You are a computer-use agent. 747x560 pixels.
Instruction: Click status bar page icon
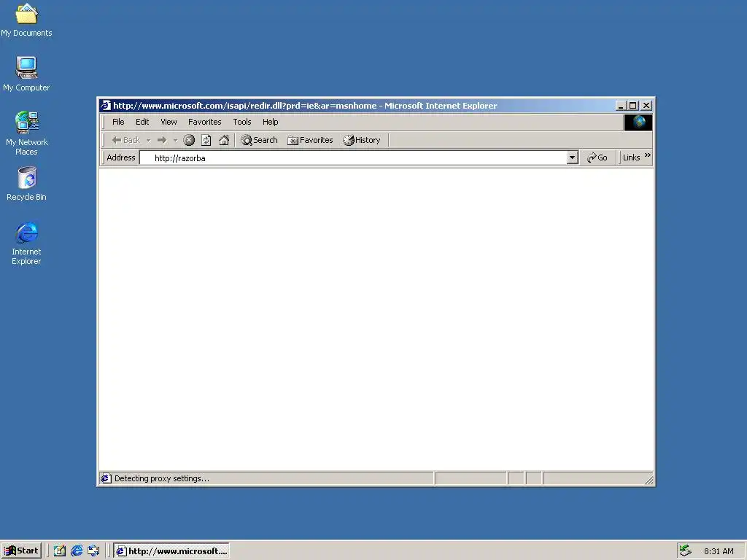tap(106, 478)
